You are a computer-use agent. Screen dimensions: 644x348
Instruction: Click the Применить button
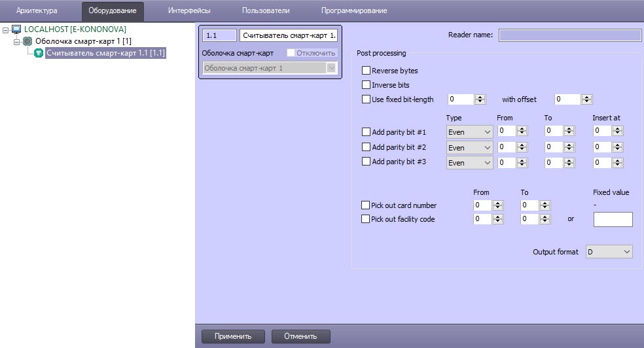click(233, 336)
